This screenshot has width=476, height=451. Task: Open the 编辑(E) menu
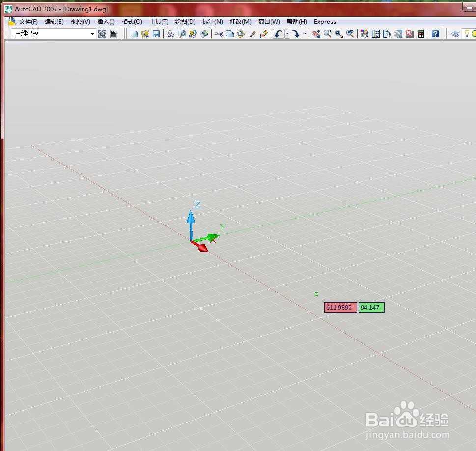coord(54,22)
